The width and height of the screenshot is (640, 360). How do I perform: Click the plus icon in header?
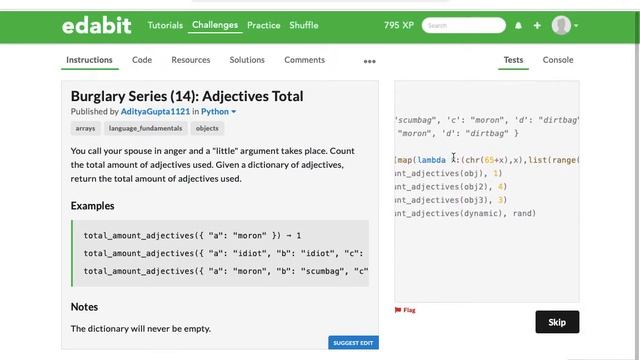coord(537,26)
